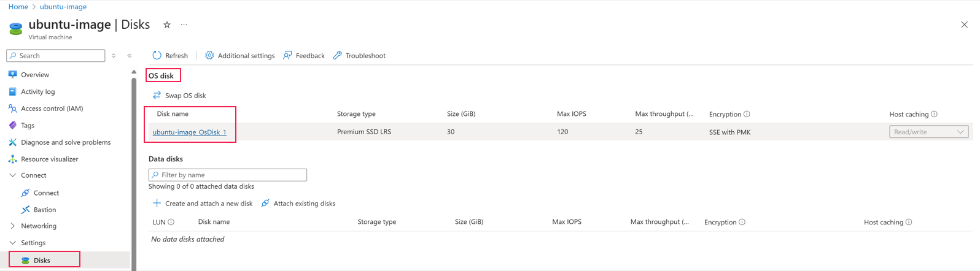Collapse the sidebar with double chevron
980x271 pixels.
[x=130, y=56]
